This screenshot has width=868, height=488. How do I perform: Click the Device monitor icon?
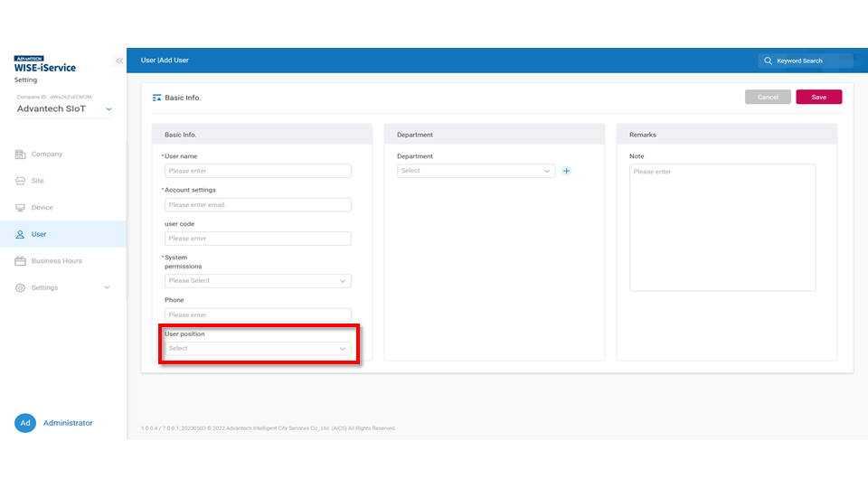tap(21, 208)
